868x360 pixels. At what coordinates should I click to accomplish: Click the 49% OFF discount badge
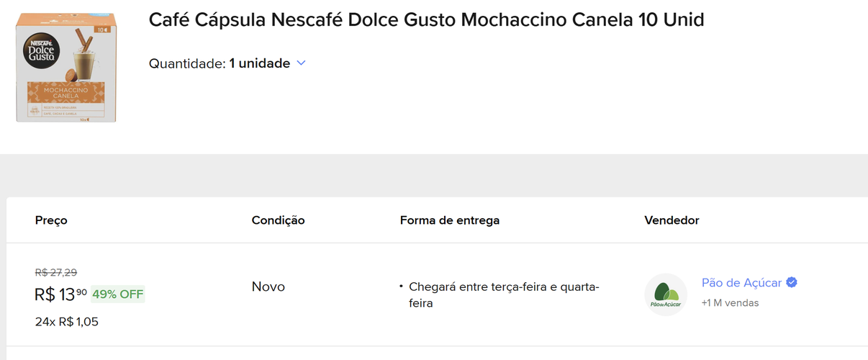[118, 294]
